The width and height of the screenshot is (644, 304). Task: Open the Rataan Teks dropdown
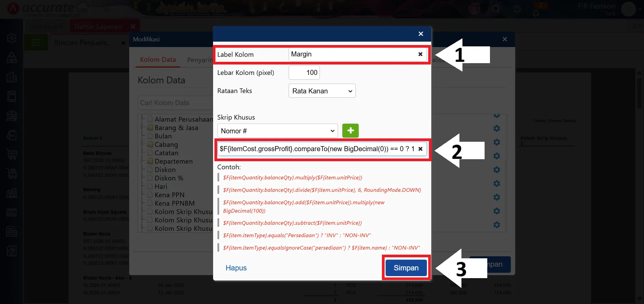(322, 91)
